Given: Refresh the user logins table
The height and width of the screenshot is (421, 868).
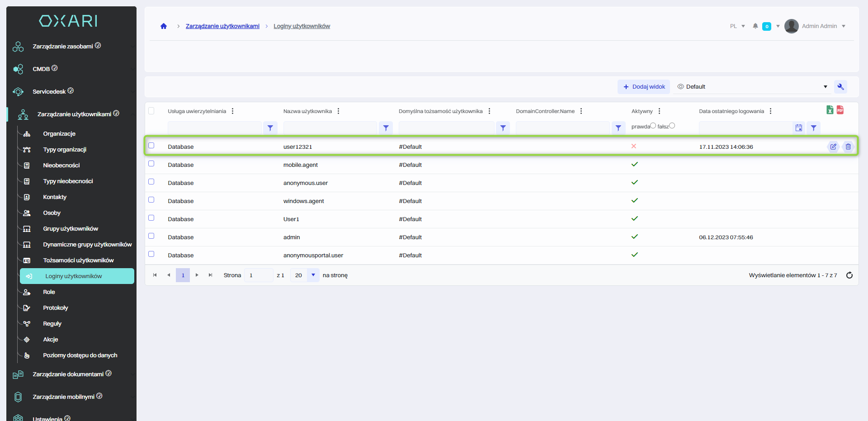Looking at the screenshot, I should pos(849,275).
